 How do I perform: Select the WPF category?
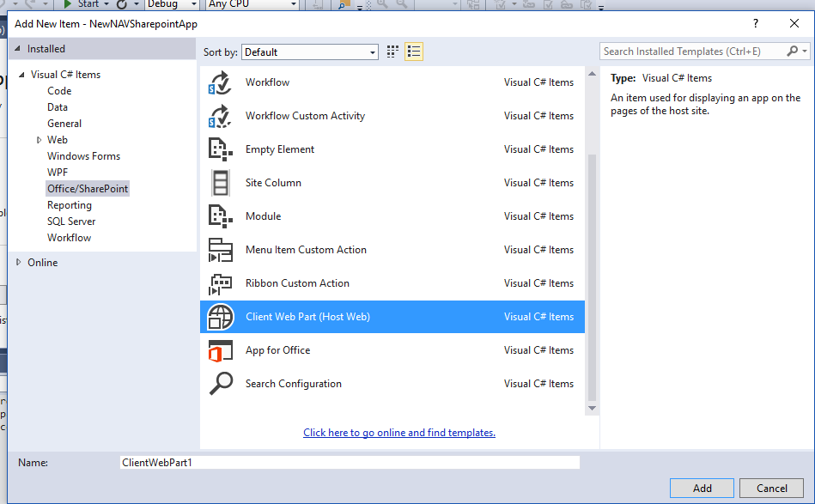coord(58,173)
